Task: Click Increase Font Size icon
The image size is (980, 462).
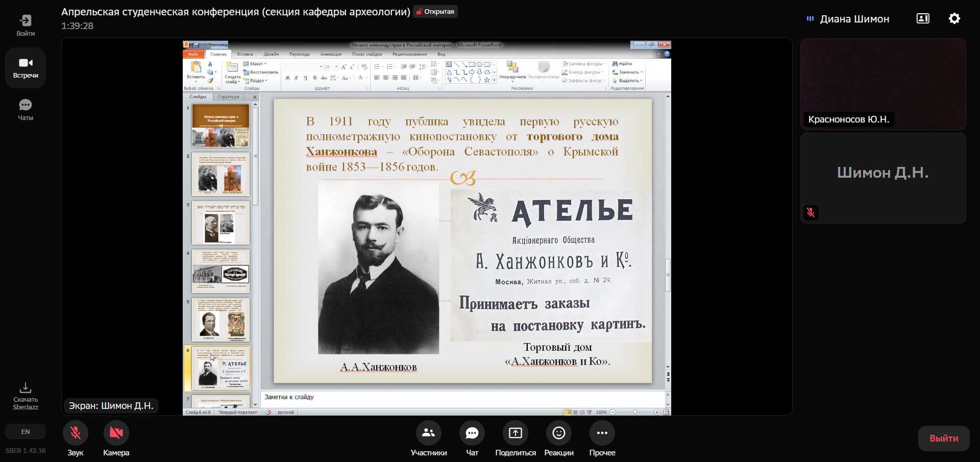Action: [x=344, y=67]
